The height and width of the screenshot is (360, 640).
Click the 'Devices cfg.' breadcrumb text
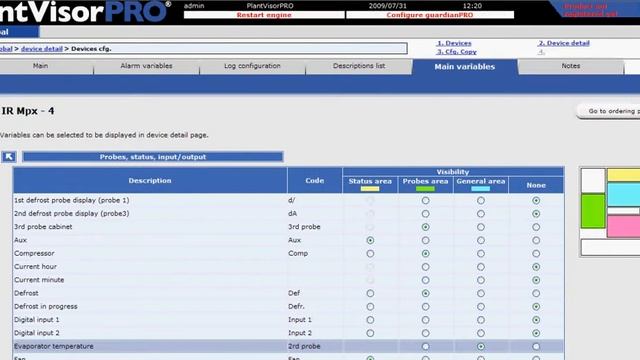91,49
